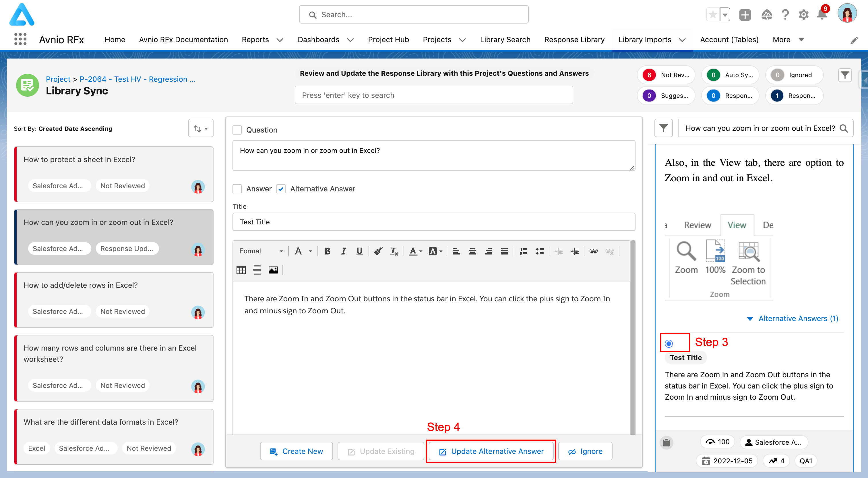Open the Response Library tab
Viewport: 868px width, 478px height.
574,39
